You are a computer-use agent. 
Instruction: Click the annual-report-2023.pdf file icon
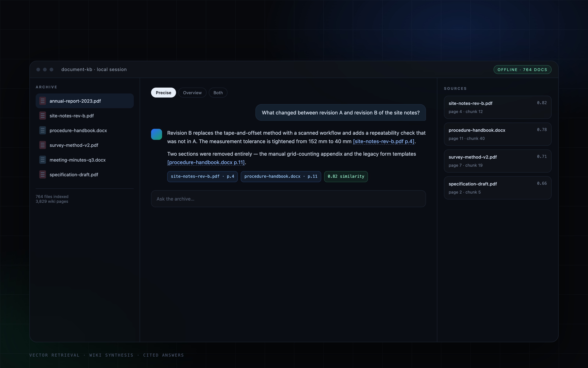click(x=42, y=101)
